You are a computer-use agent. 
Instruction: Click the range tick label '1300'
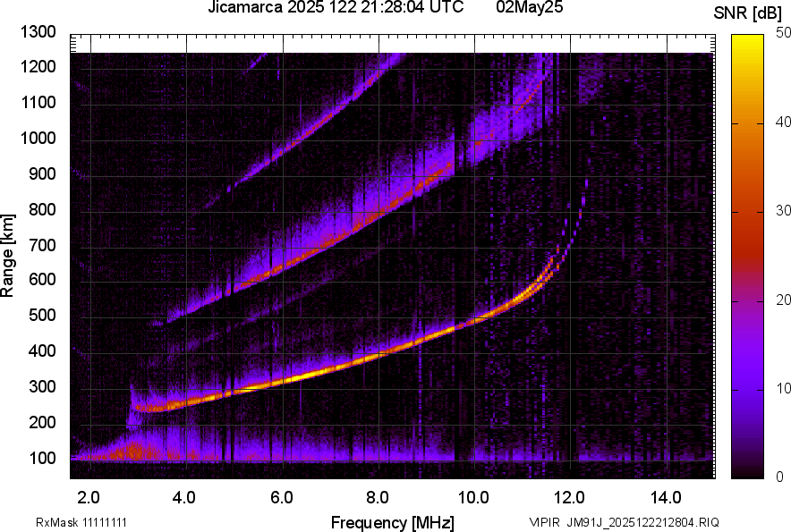(38, 32)
